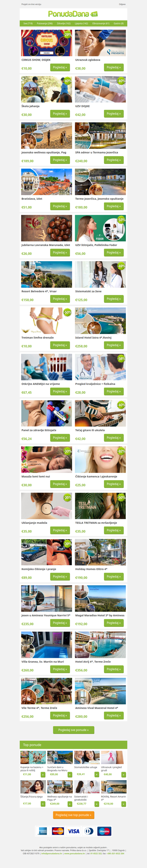Click the Diners Club card icon
Screen dimensions: 147x868
point(89,831)
